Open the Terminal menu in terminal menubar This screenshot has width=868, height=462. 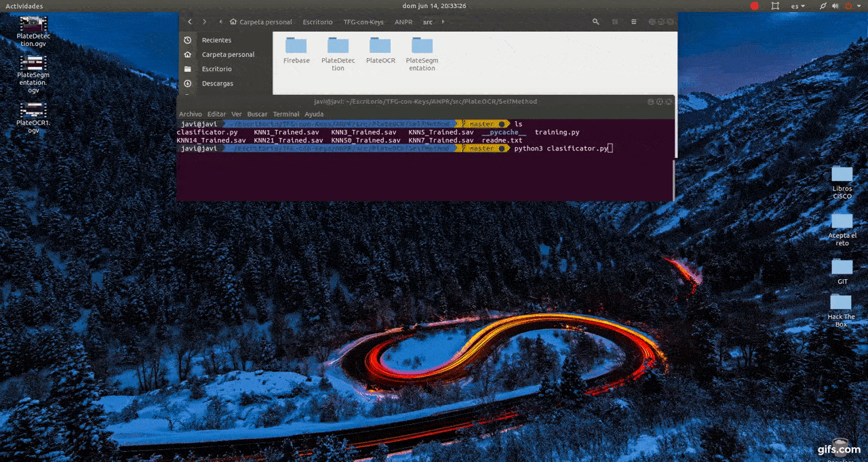point(285,114)
